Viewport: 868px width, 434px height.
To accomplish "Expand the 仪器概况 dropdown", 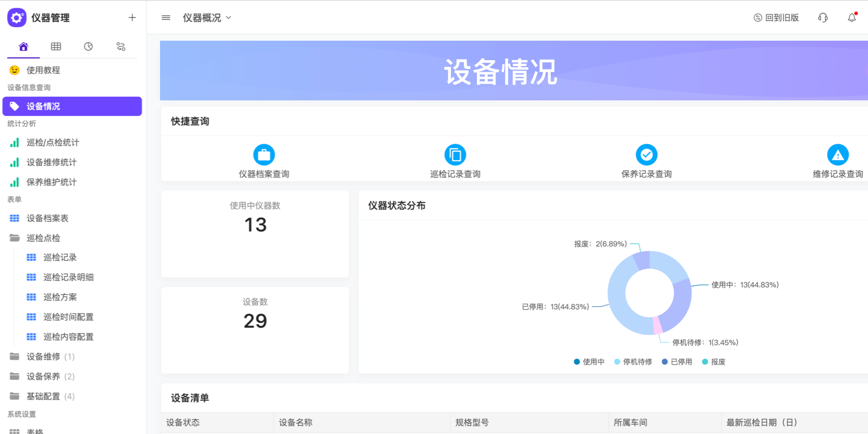I will pyautogui.click(x=207, y=18).
